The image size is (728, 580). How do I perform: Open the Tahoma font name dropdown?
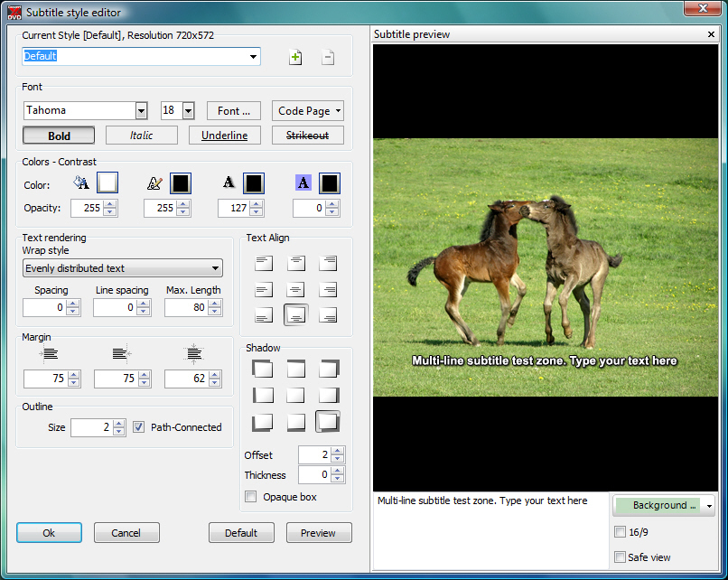(141, 111)
